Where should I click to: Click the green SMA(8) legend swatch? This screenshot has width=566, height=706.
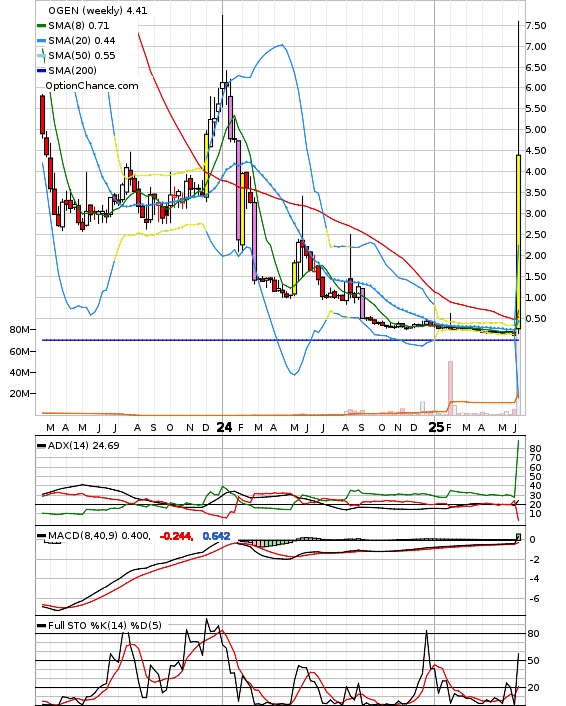point(41,26)
